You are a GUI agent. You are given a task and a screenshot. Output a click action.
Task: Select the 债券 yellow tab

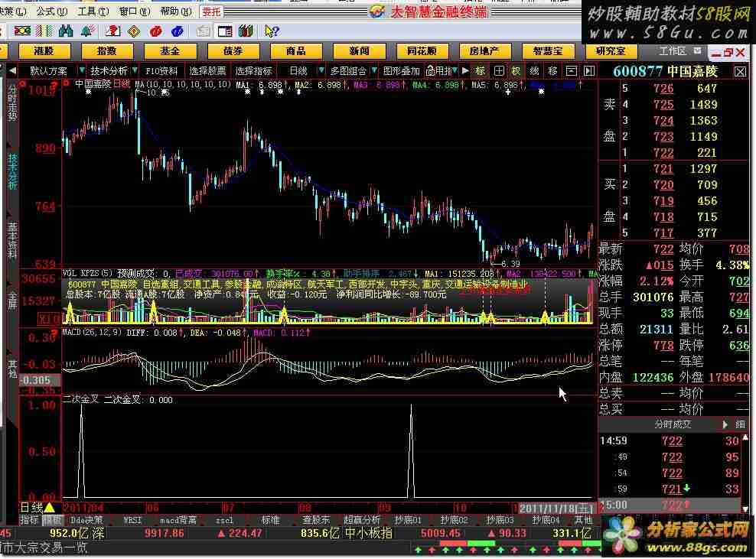click(233, 50)
